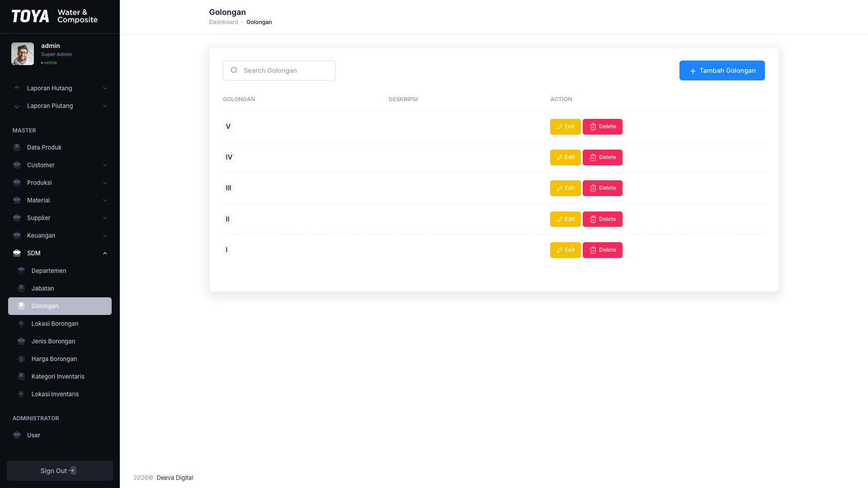Screen dimensions: 868x488
Task: Click the trash icon in row IV
Action: coord(593,158)
